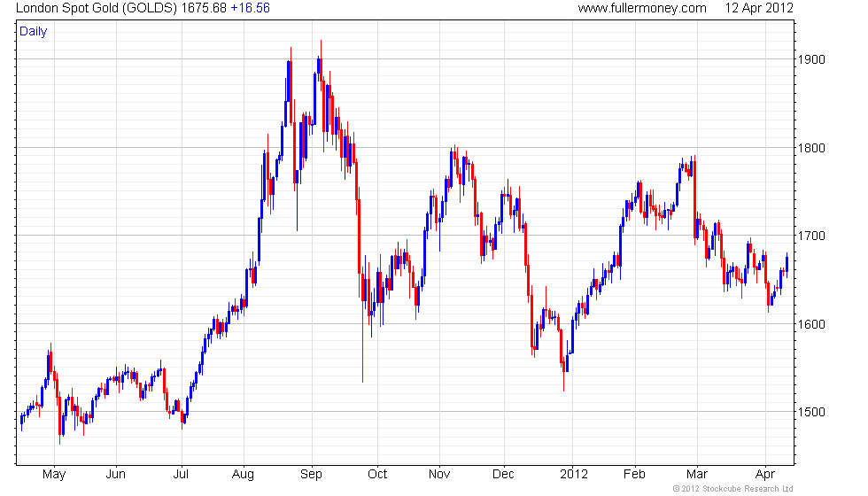This screenshot has height=496, width=868.
Task: Click the 2012 label on time axis
Action: [x=574, y=475]
